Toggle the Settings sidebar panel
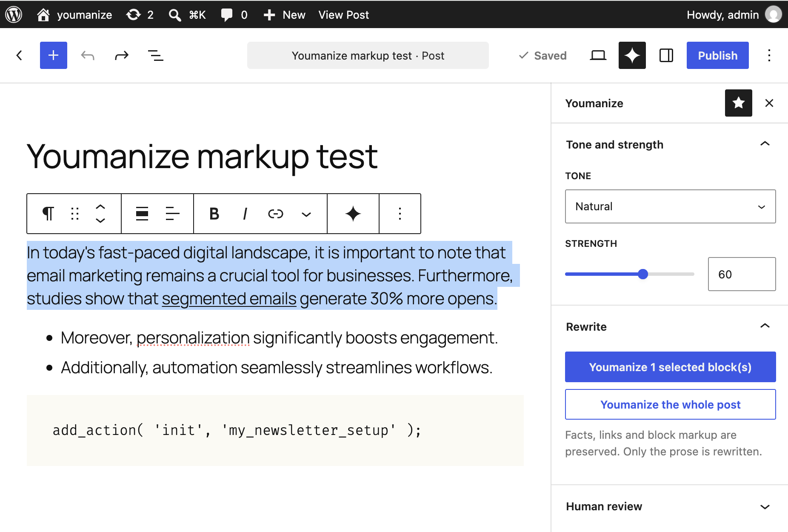This screenshot has width=788, height=532. point(666,55)
